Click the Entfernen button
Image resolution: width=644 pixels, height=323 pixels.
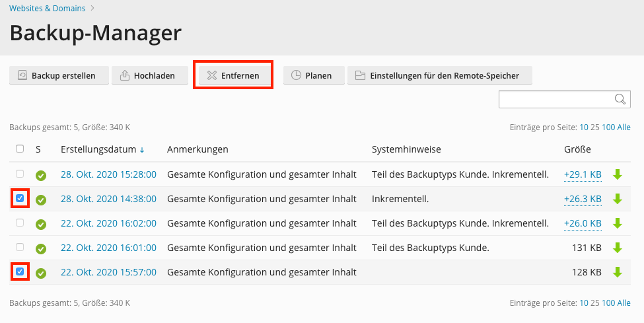point(233,75)
